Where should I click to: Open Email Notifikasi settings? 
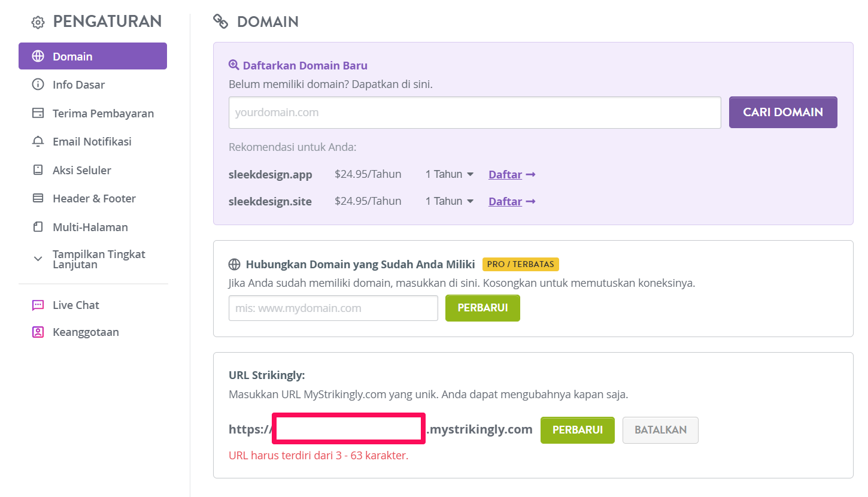(93, 141)
